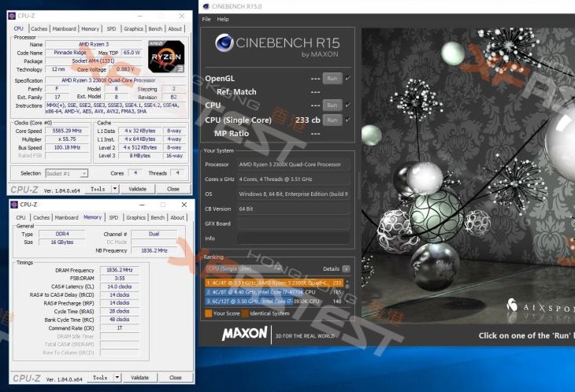Click the Identical System legend swatch

pos(245,313)
